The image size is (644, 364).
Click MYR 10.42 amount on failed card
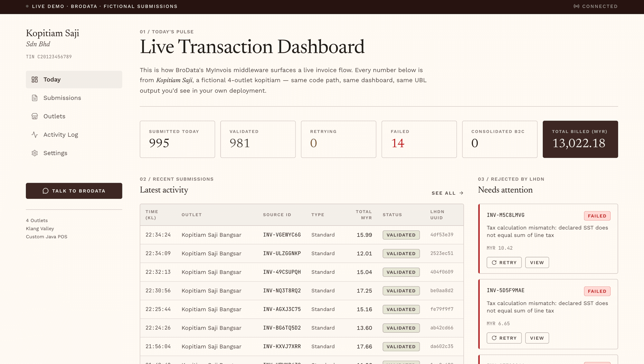(x=499, y=248)
